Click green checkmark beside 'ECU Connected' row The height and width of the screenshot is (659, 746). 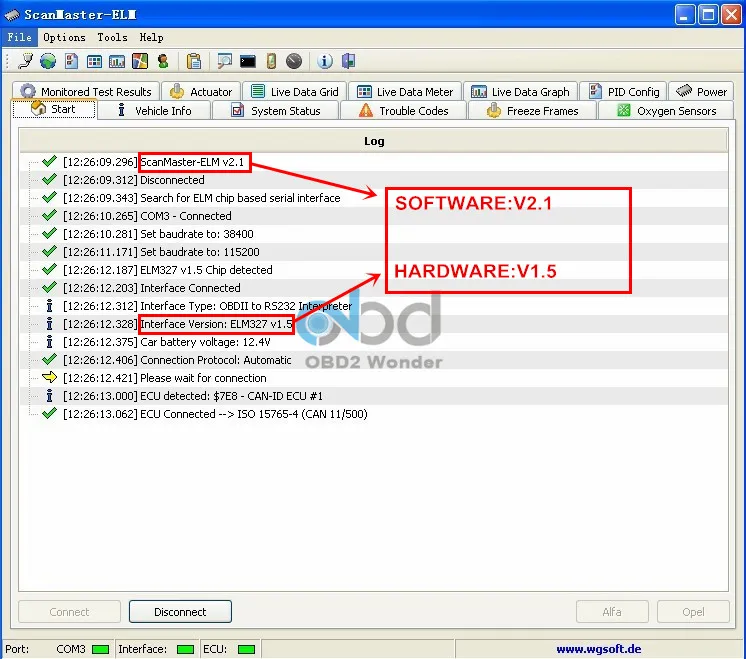(x=49, y=413)
